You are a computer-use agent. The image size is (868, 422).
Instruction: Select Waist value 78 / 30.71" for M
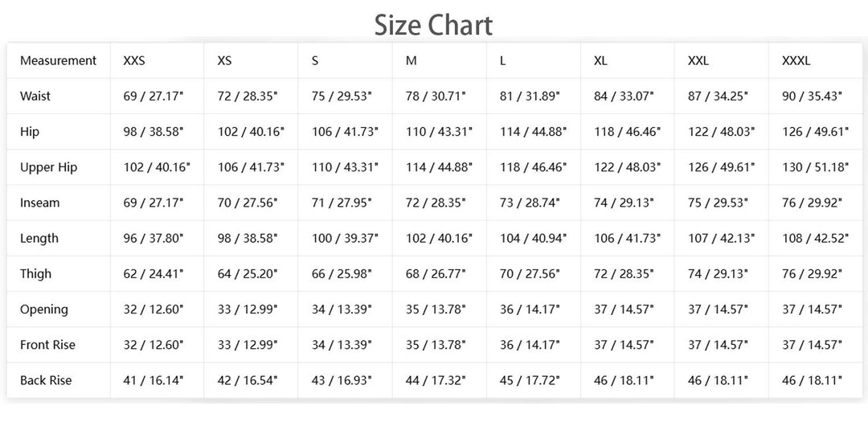pos(436,96)
